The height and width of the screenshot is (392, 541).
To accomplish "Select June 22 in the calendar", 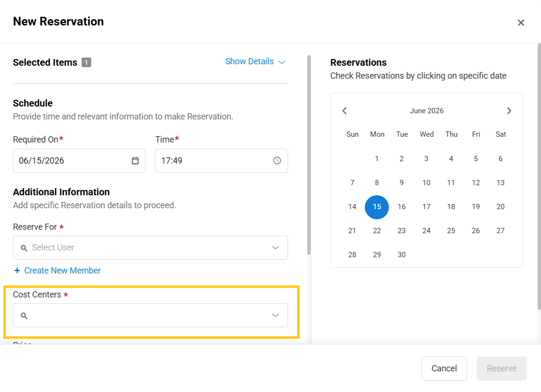I will 377,231.
